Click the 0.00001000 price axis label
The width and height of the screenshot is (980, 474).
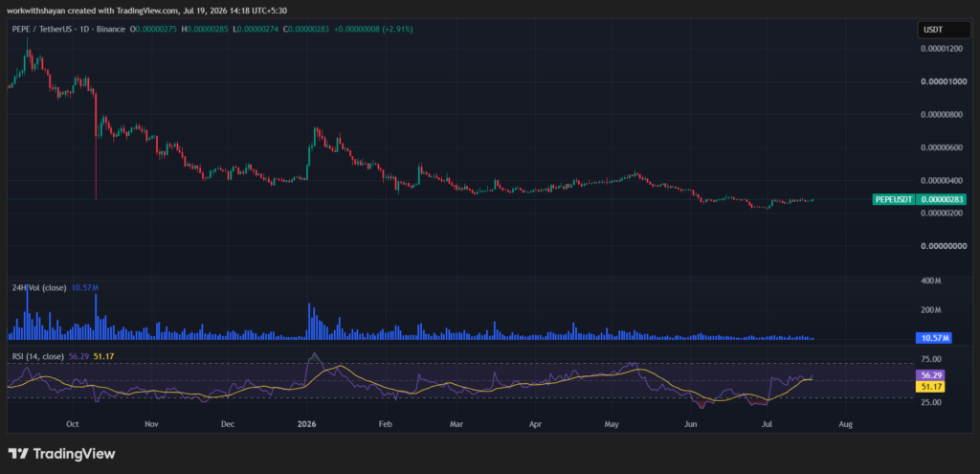943,82
